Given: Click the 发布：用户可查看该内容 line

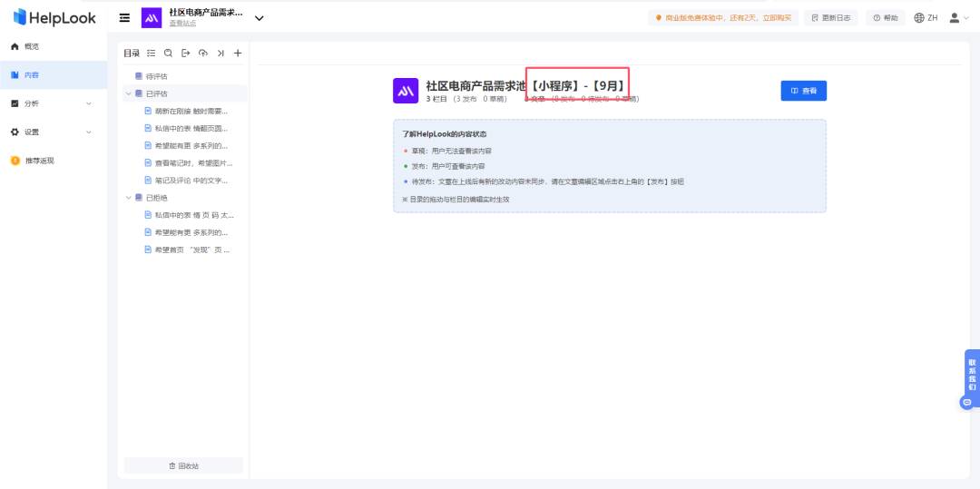Looking at the screenshot, I should [x=447, y=167].
